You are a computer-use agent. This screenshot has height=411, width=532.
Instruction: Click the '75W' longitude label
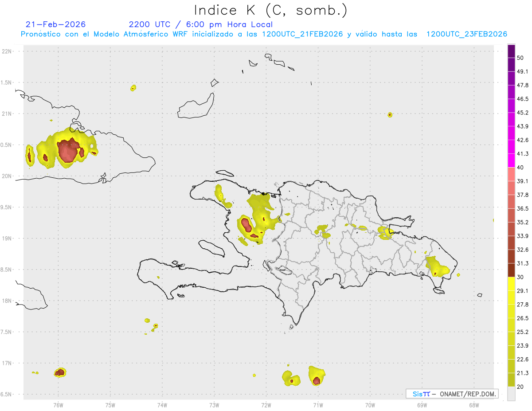pos(110,405)
